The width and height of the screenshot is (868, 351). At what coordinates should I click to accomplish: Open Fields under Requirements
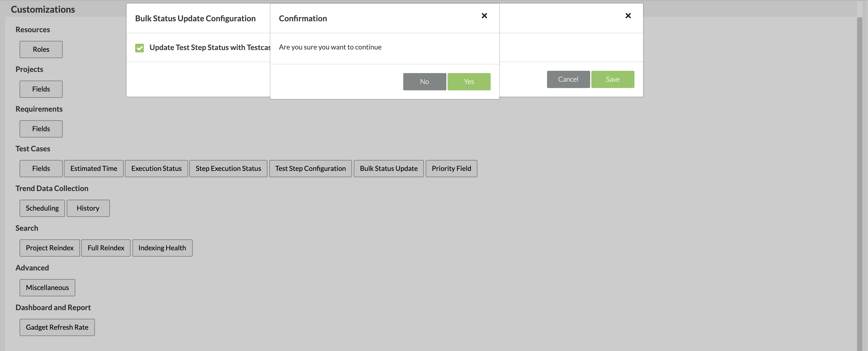pyautogui.click(x=41, y=129)
